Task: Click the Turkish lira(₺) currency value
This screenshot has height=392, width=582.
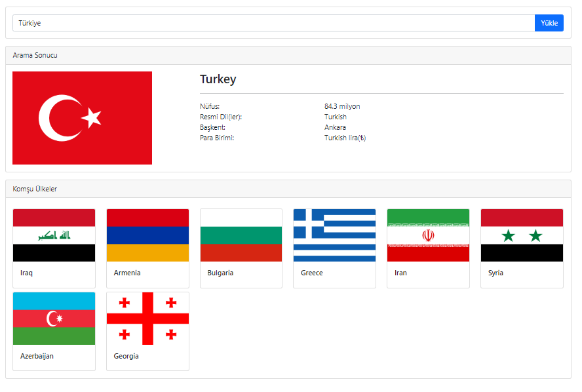Action: (x=345, y=138)
